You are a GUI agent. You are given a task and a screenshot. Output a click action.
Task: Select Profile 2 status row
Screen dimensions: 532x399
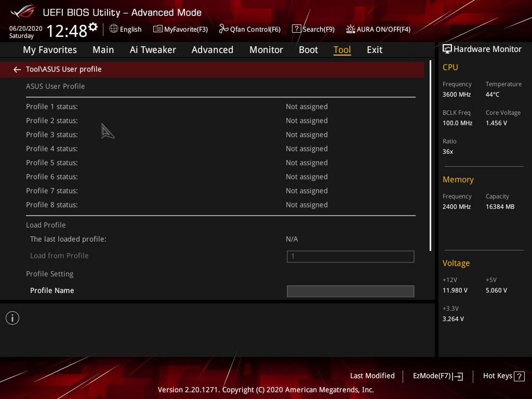(220, 121)
